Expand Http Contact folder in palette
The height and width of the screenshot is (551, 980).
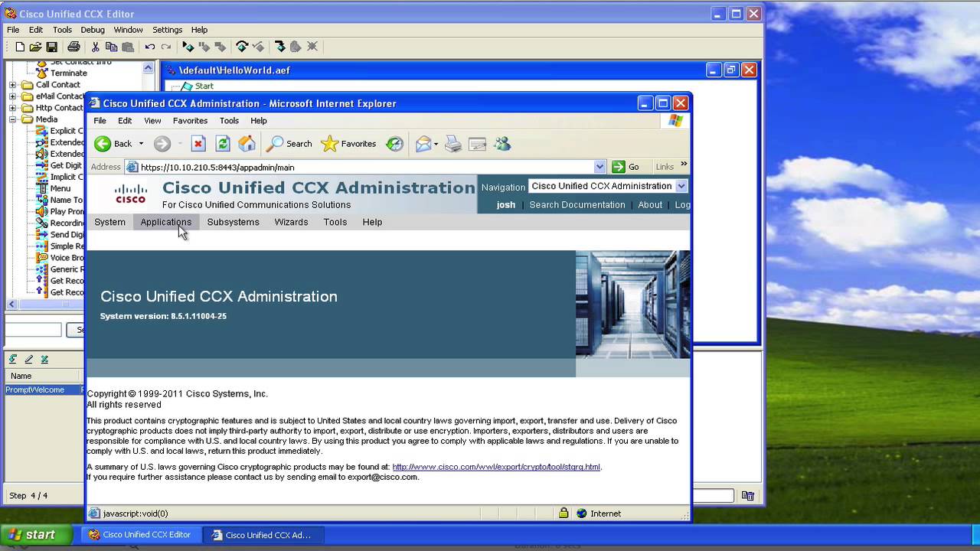12,108
